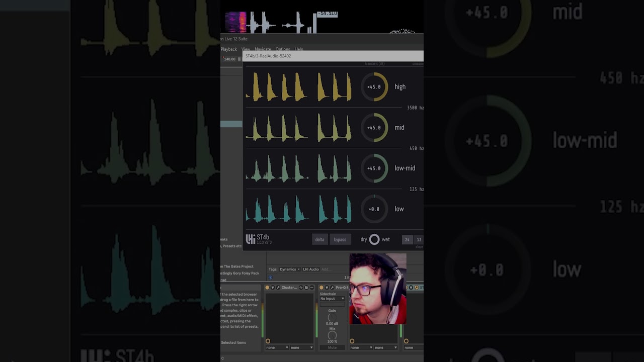Open the Options menu
Image resolution: width=644 pixels, height=362 pixels.
(282, 49)
